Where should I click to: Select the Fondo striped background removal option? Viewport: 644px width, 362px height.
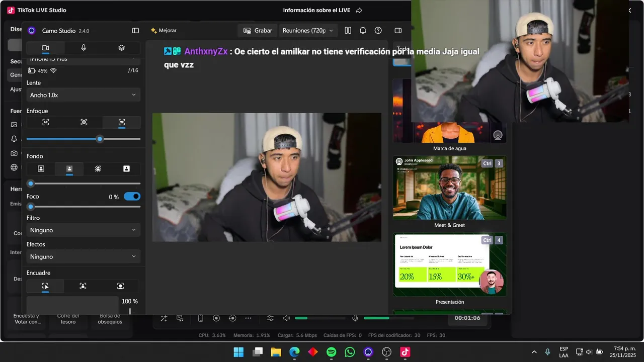click(98, 169)
